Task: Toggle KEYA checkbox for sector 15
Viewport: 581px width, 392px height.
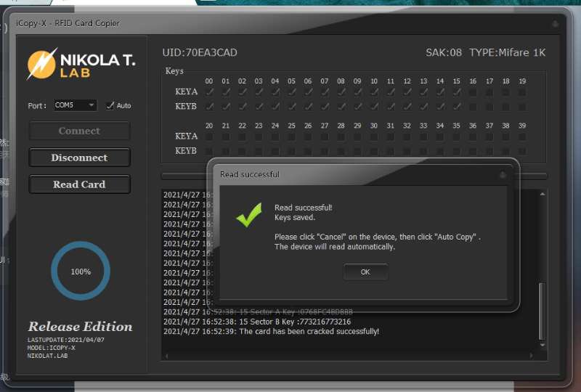Action: [x=457, y=92]
